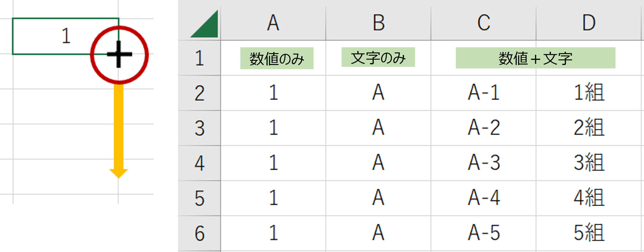Click the 文字のみ label cell
This screenshot has width=644, height=252.
378,57
